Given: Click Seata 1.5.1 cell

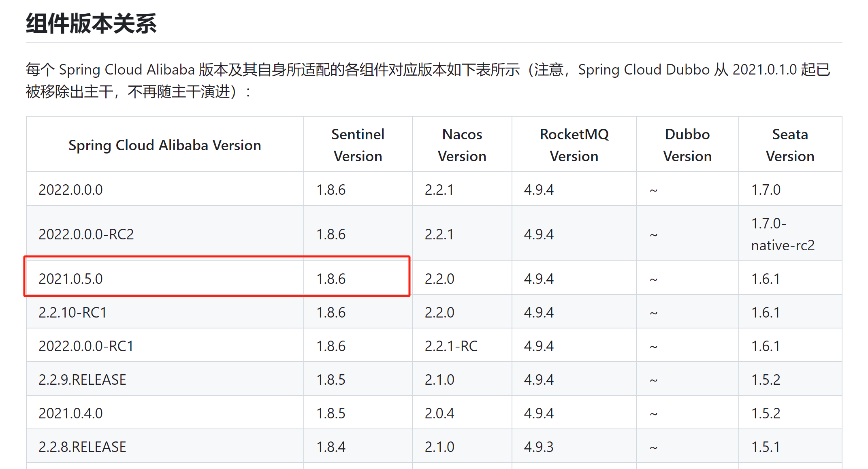Looking at the screenshot, I should click(790, 446).
